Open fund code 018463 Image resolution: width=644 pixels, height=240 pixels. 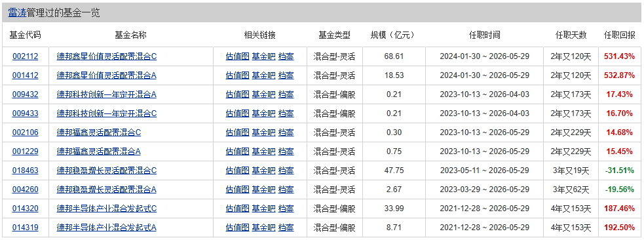click(x=25, y=170)
